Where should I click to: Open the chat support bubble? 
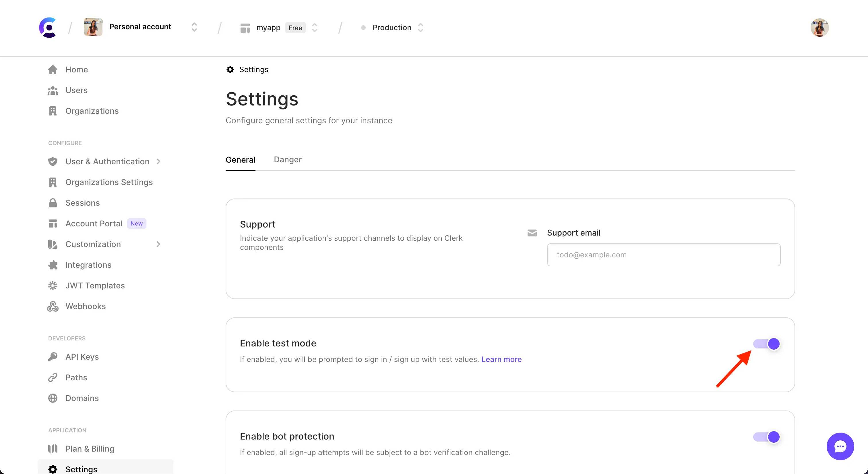pyautogui.click(x=840, y=446)
